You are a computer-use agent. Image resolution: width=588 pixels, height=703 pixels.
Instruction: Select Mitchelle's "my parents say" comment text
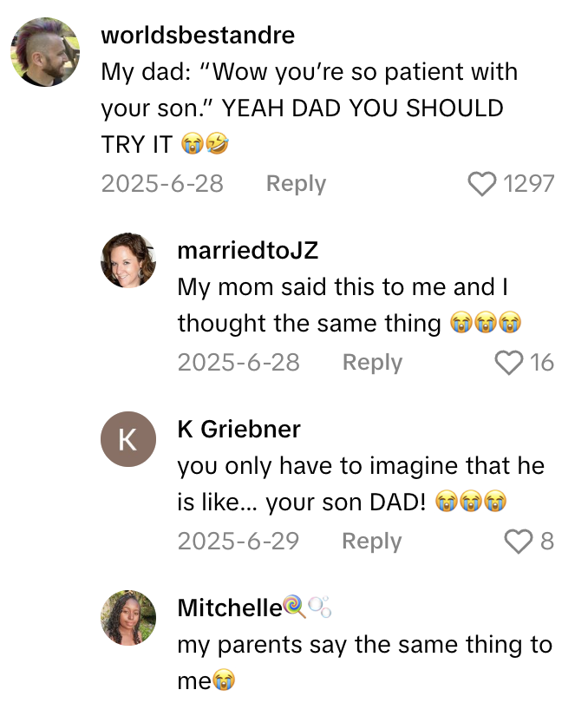(x=364, y=645)
